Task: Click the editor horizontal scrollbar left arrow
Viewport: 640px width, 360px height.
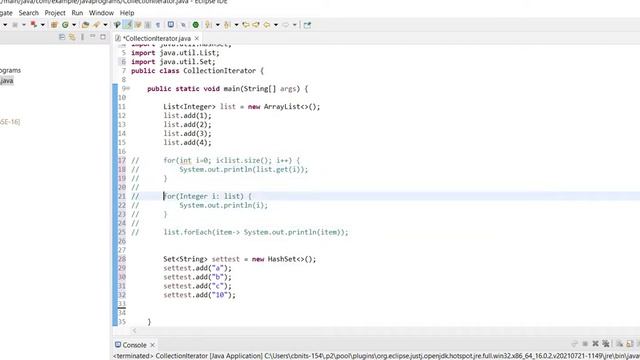Action: tap(134, 331)
